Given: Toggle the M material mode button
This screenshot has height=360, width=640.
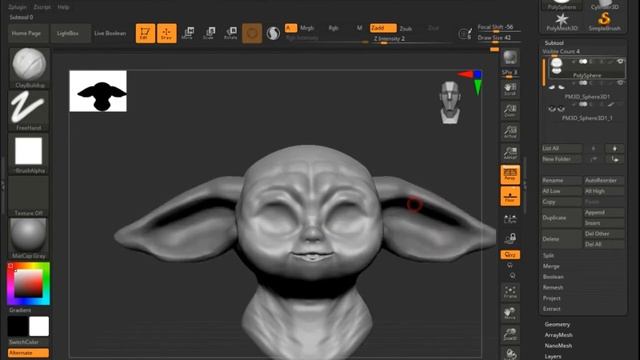Looking at the screenshot, I should (359, 28).
